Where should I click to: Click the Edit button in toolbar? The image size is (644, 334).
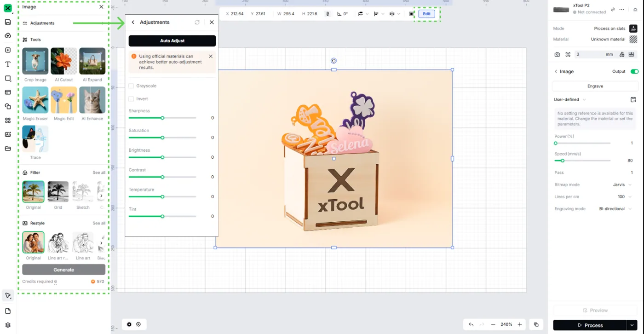click(x=427, y=14)
